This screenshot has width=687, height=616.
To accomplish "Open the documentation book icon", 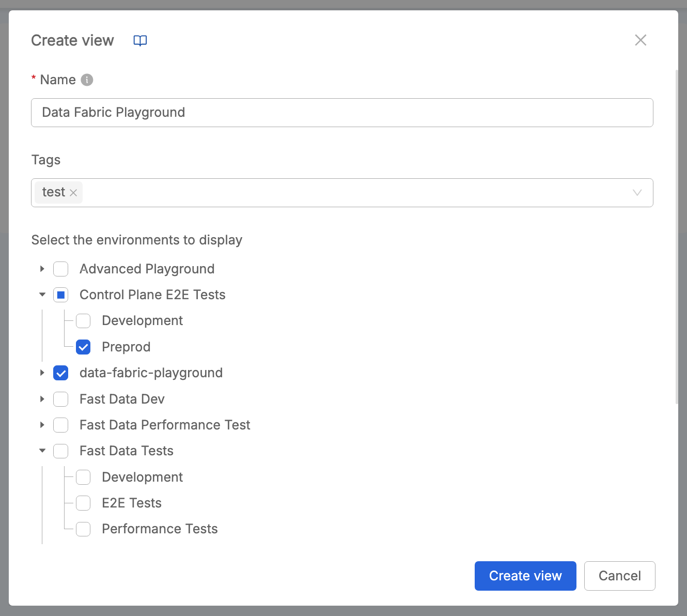I will 140,40.
